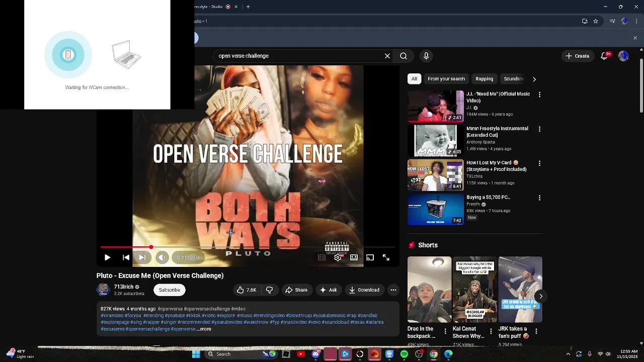Open a new Chrome tab
The image size is (644, 362).
248,7
